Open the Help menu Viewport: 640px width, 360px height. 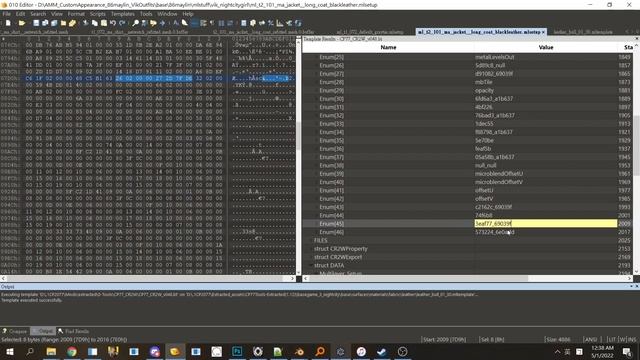188,14
